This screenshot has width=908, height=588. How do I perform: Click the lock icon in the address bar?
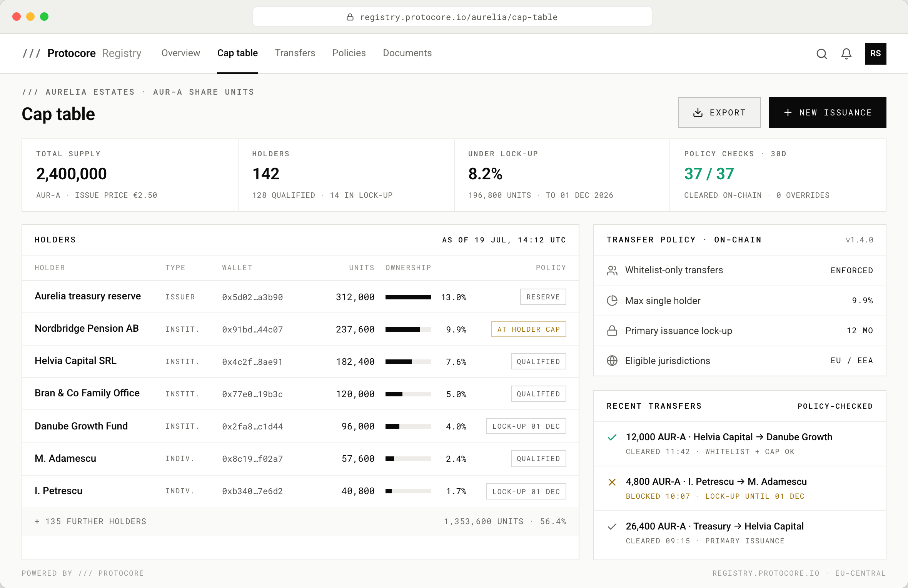click(x=350, y=17)
